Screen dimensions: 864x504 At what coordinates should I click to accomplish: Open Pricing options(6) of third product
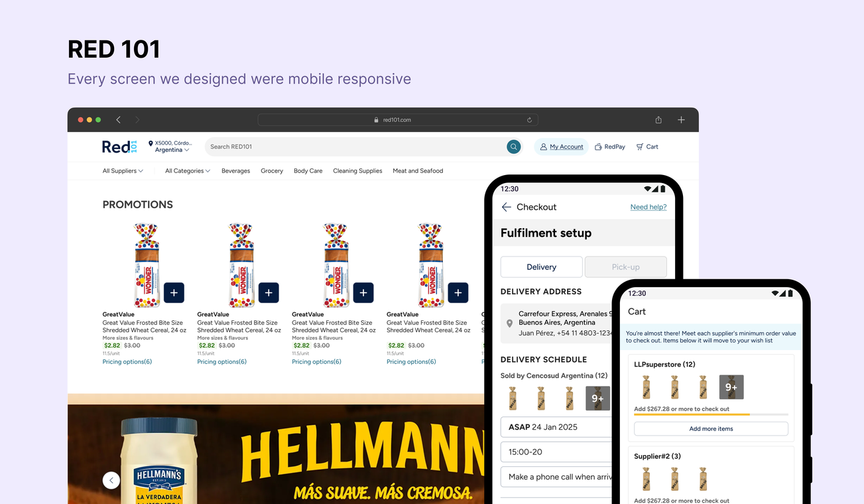pyautogui.click(x=317, y=362)
